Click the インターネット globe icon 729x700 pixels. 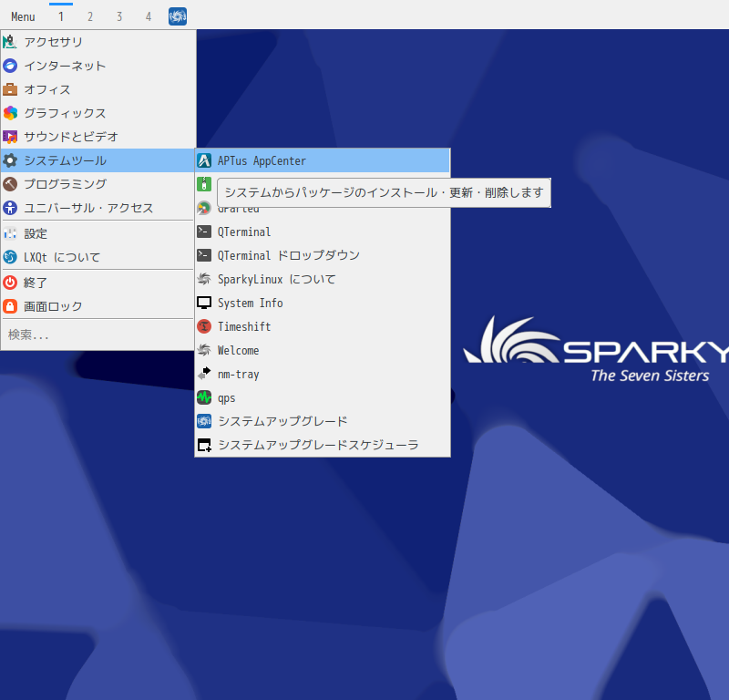click(10, 66)
